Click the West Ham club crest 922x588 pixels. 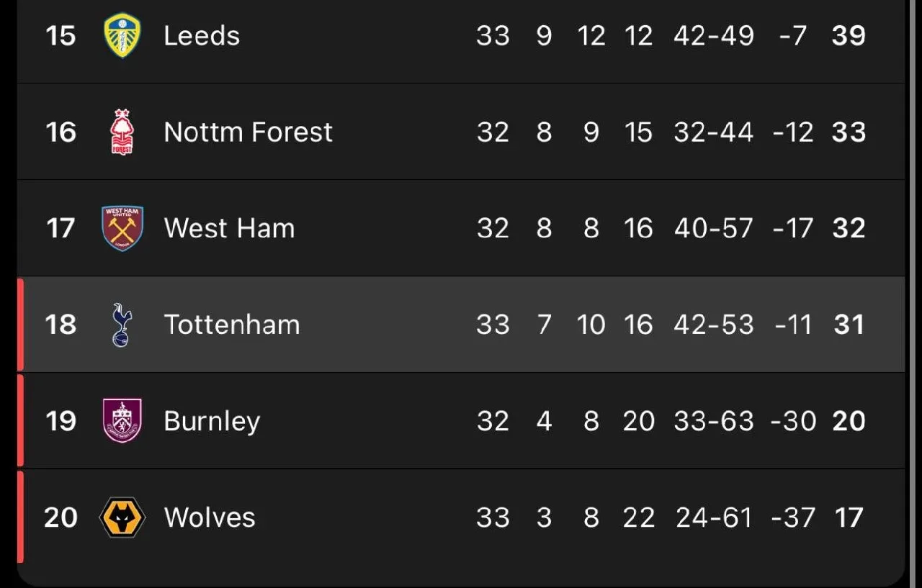pos(122,228)
